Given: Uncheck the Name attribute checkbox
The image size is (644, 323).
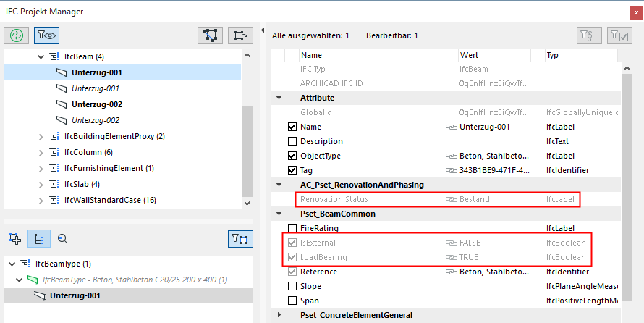Looking at the screenshot, I should [292, 127].
